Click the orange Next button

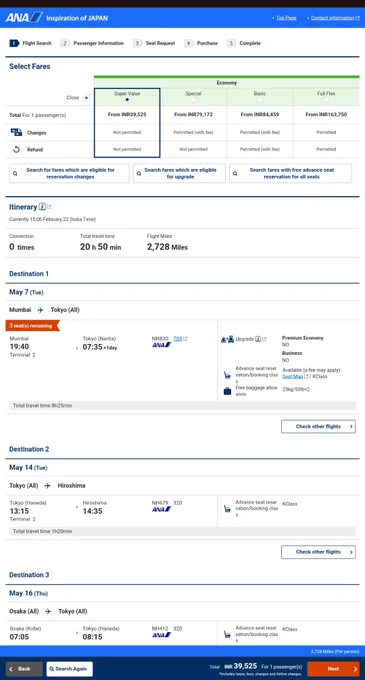[333, 669]
